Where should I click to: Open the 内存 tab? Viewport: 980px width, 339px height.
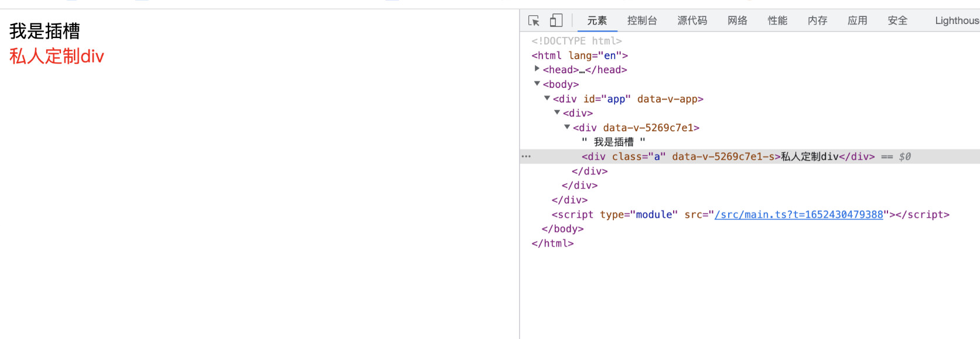coord(817,20)
